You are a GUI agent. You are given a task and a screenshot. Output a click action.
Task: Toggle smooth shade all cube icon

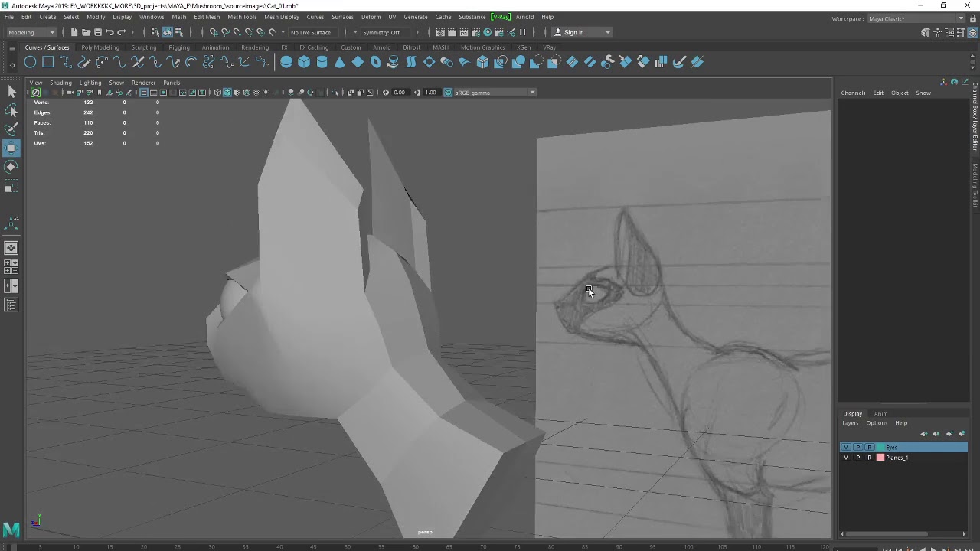pos(227,93)
